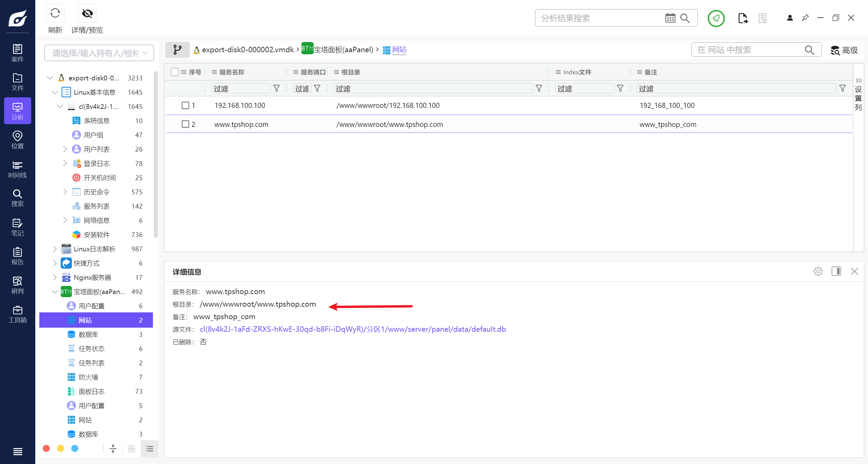Click the red color dot tag

(46, 448)
